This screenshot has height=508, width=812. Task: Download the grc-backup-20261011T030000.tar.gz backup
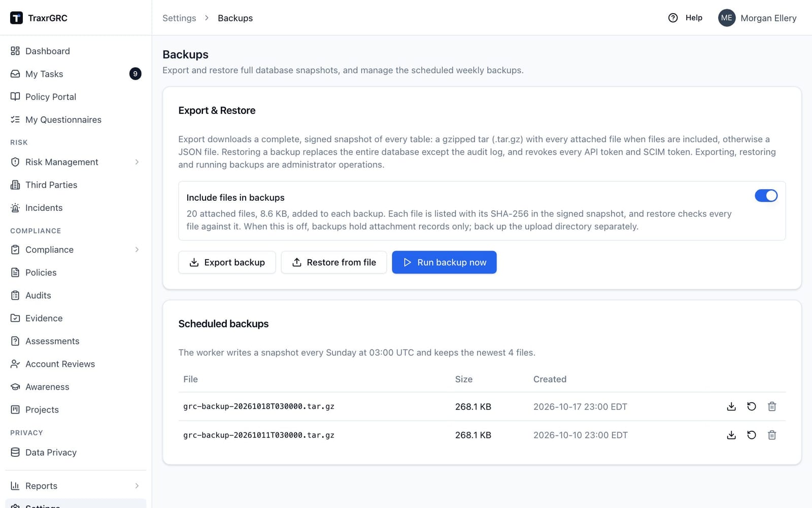pos(731,435)
